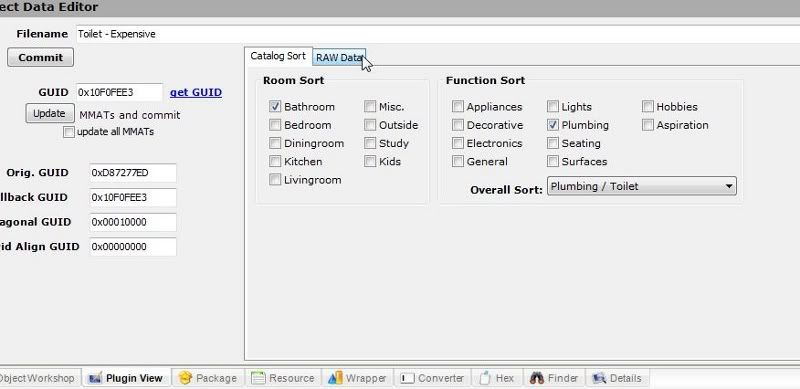Open the Converter tab
Image resolution: width=800 pixels, height=389 pixels.
[x=432, y=378]
